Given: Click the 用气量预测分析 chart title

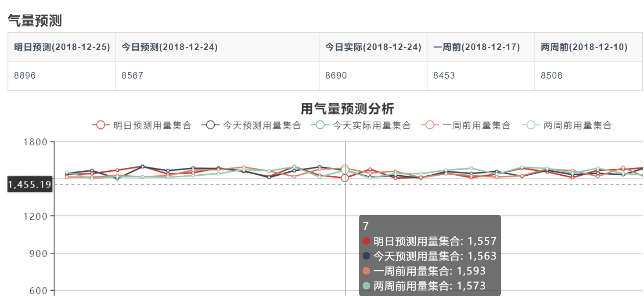Looking at the screenshot, I should point(347,108).
